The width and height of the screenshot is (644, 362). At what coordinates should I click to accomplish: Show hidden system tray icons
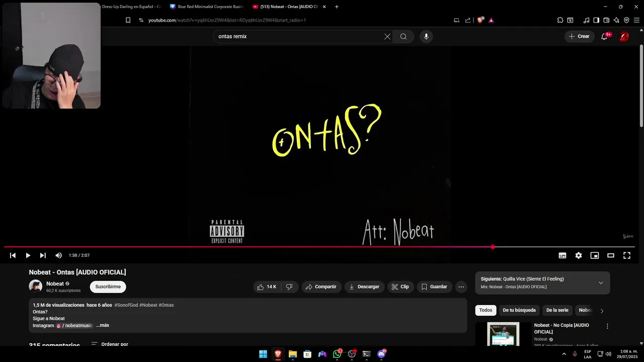563,354
